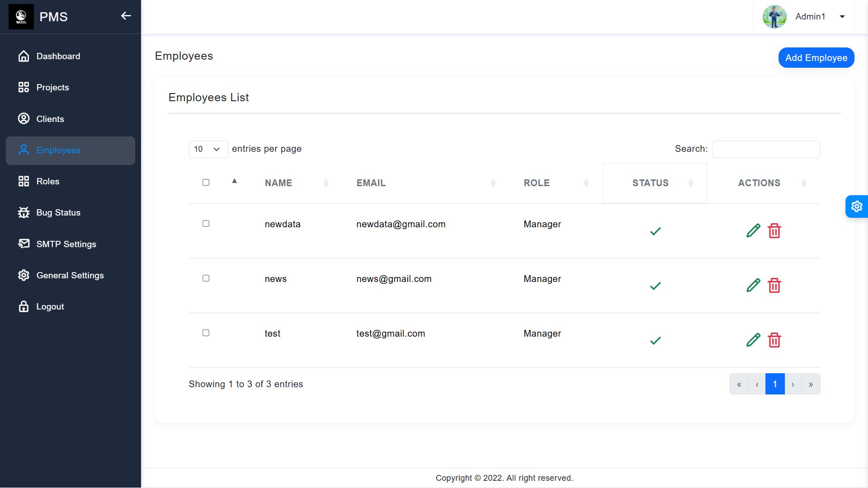Click the edit pencil for test employee
Image resolution: width=868 pixels, height=488 pixels.
[753, 340]
